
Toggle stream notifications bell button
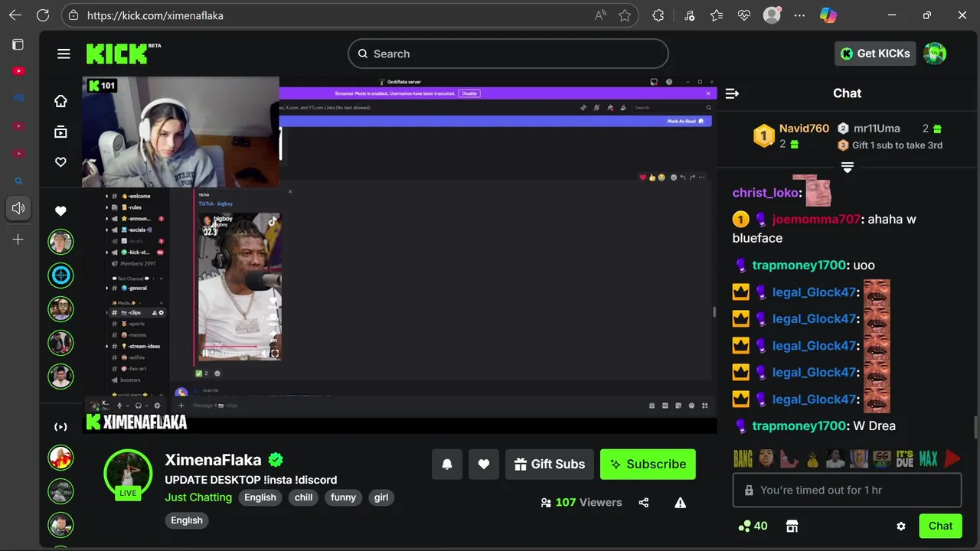447,465
